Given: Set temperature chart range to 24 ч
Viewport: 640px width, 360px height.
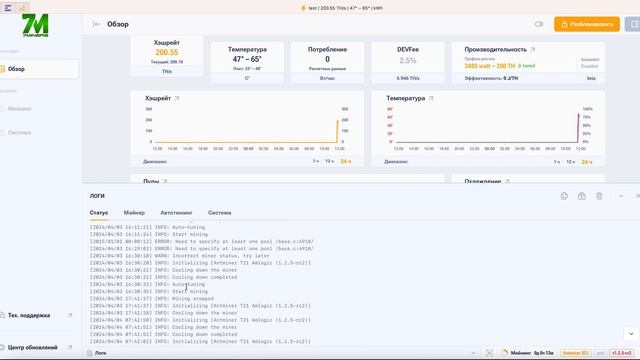Looking at the screenshot, I should point(587,162).
